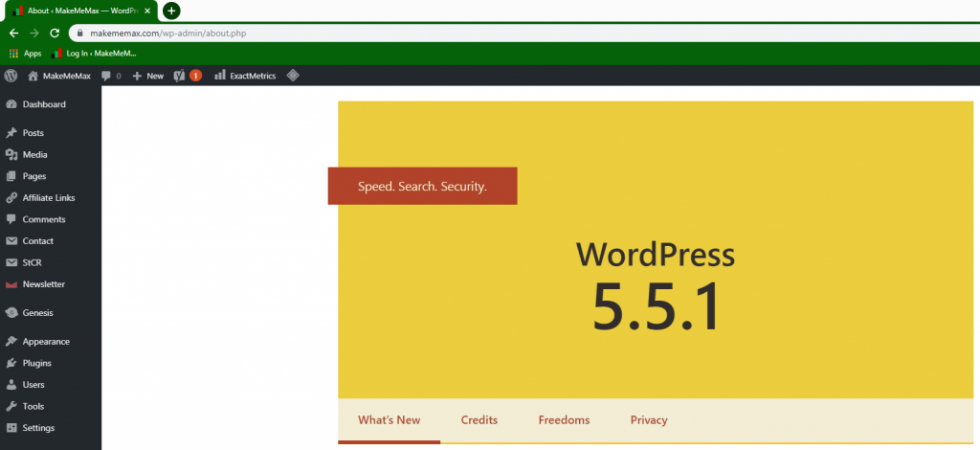Click the Pages sidebar icon
Viewport: 980px width, 450px height.
(11, 176)
